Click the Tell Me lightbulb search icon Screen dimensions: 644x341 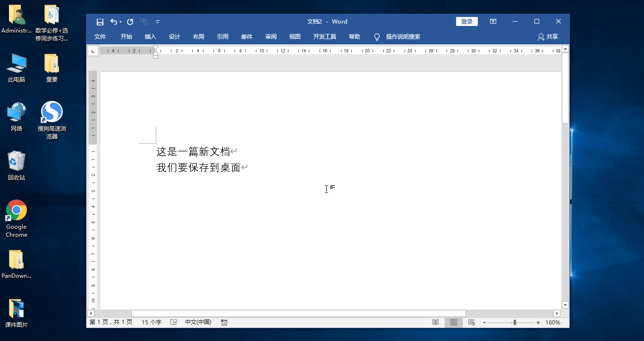pos(376,37)
